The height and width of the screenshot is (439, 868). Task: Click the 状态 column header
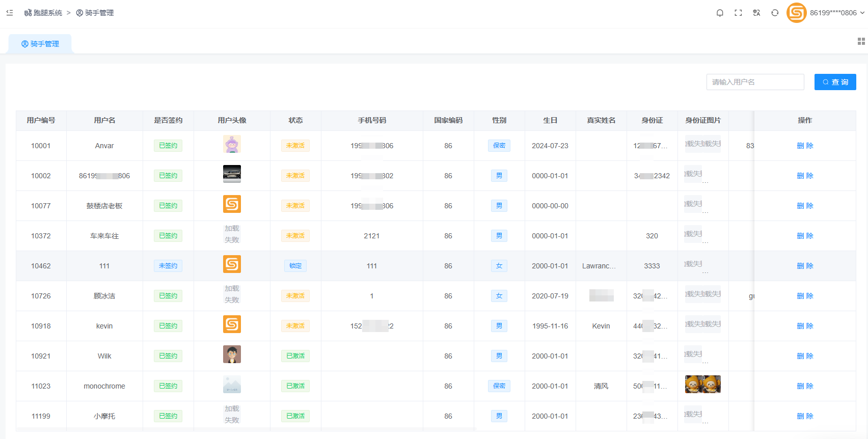295,120
